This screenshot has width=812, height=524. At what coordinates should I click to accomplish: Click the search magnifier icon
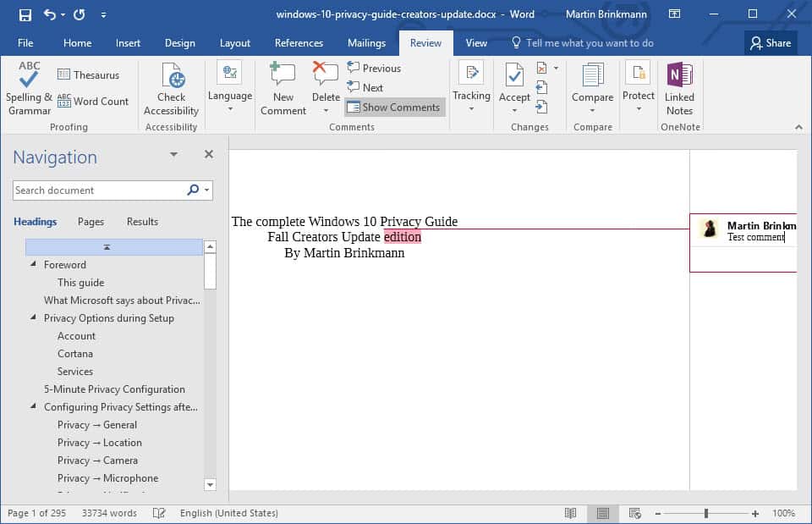[193, 190]
